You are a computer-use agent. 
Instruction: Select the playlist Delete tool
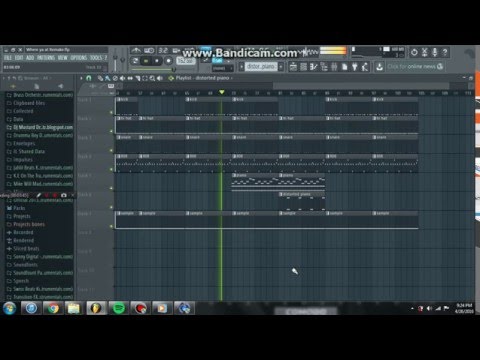[x=115, y=78]
